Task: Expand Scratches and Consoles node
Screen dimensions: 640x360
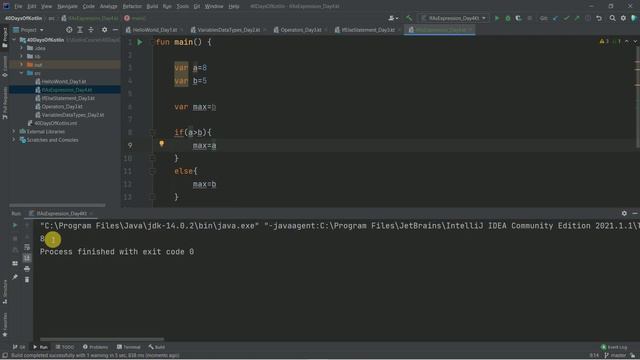Action: (x=14, y=140)
